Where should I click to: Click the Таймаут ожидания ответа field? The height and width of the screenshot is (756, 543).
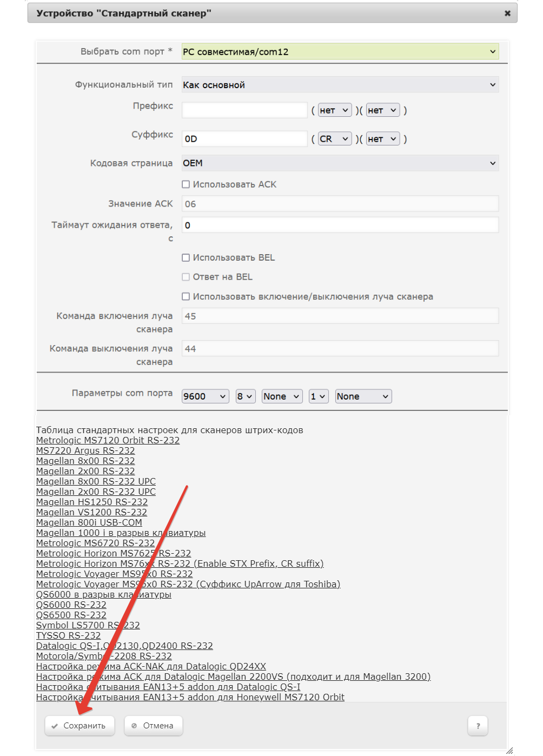click(x=340, y=225)
